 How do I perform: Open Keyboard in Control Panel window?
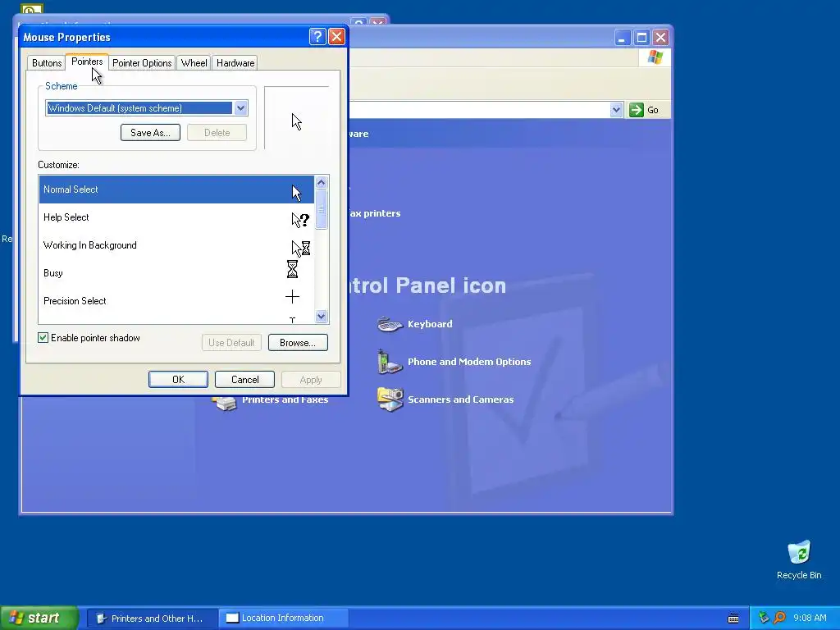pyautogui.click(x=430, y=323)
